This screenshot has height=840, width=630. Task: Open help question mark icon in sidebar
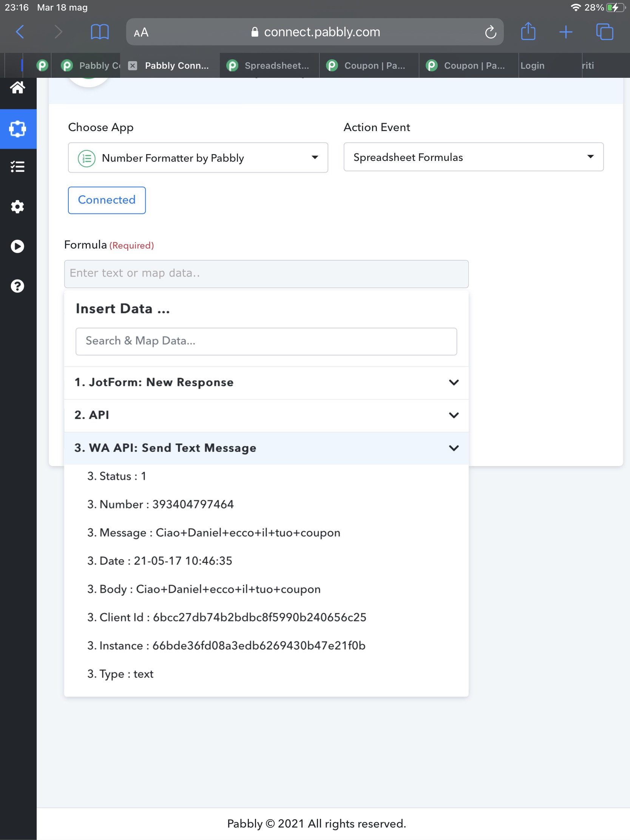18,286
